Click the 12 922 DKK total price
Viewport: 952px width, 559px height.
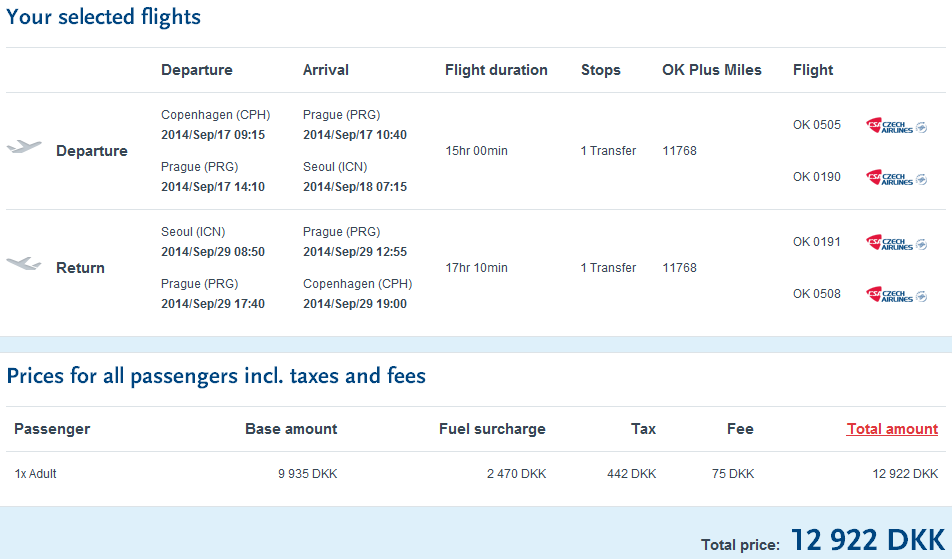point(867,540)
